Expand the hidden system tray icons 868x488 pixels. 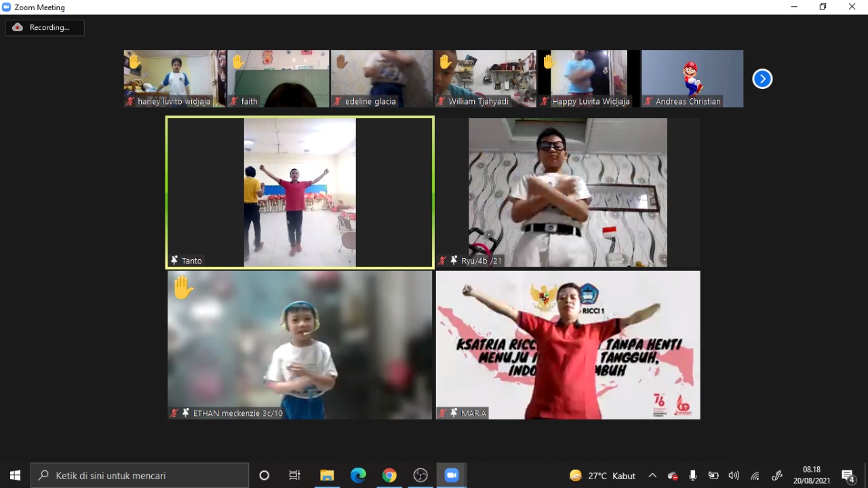coord(652,476)
